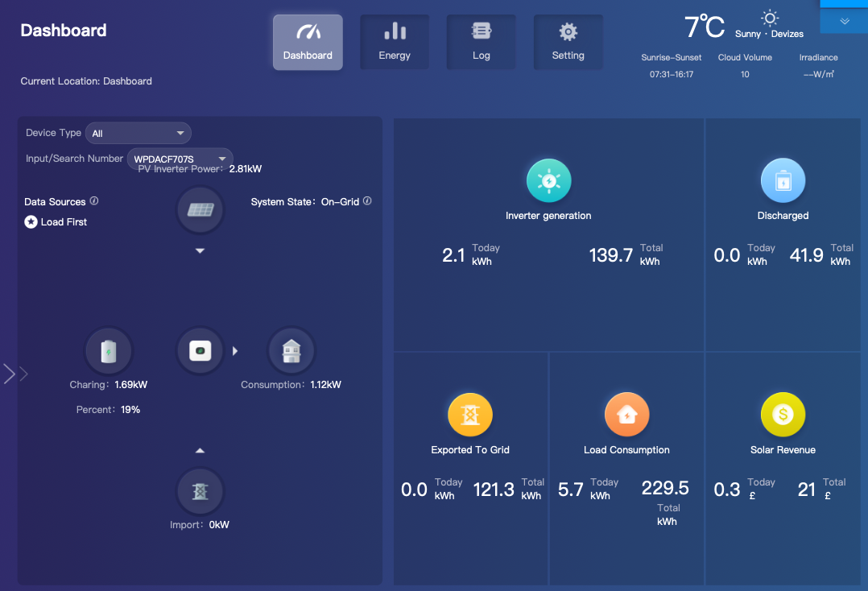
Task: Click the house consumption icon
Action: click(291, 351)
